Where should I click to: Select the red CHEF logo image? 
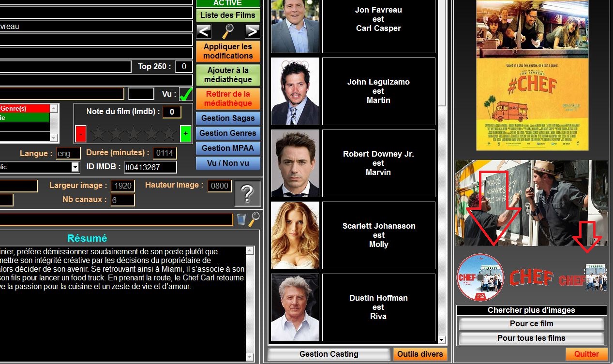pos(531,277)
